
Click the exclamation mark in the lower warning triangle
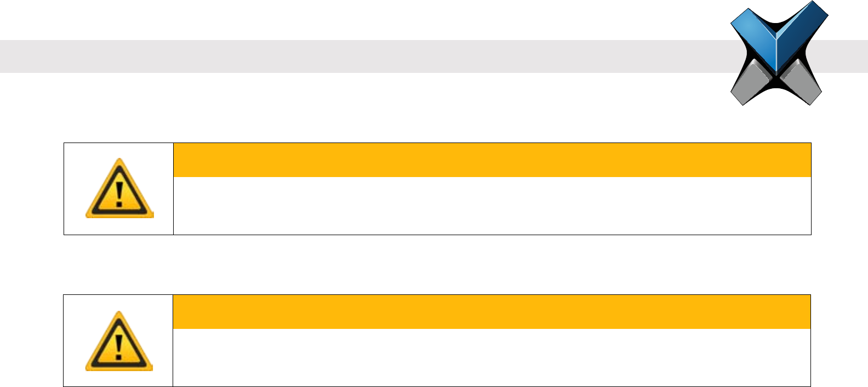tap(119, 346)
